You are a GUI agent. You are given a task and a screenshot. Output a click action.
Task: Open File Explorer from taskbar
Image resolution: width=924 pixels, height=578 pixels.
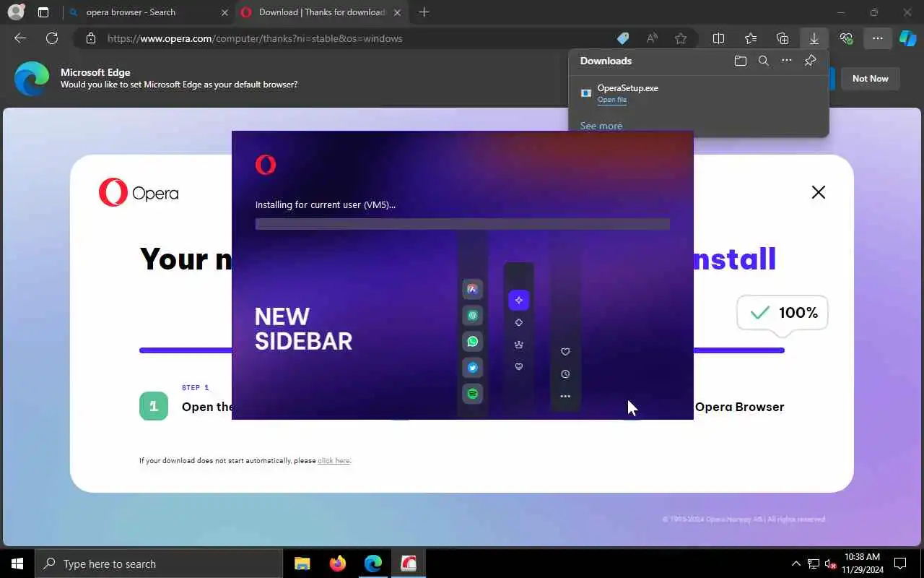click(302, 564)
